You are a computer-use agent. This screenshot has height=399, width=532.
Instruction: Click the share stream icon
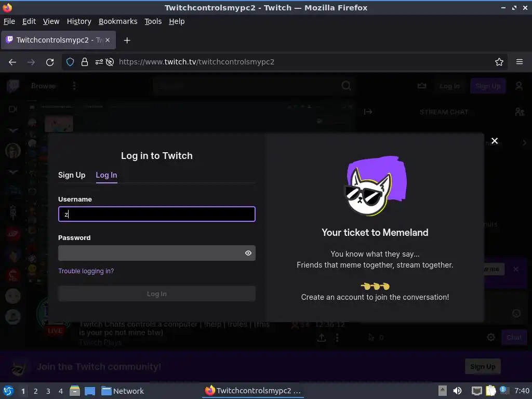pyautogui.click(x=321, y=338)
